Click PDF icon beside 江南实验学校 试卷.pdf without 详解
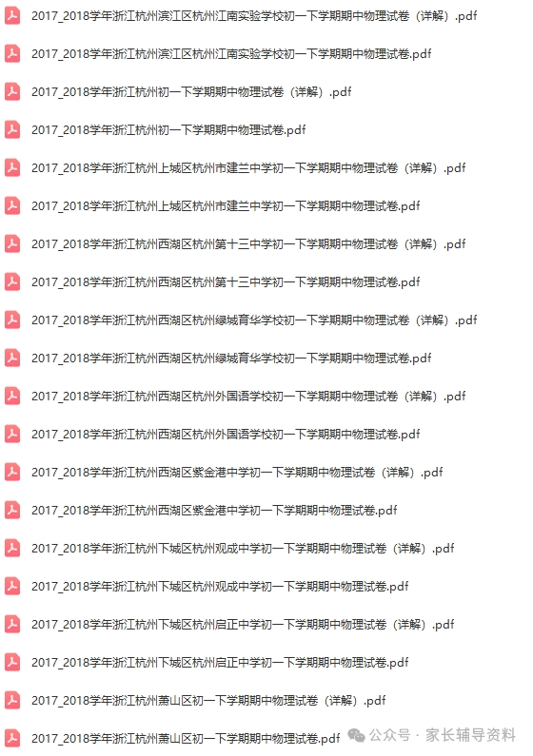This screenshot has height=756, width=533. click(12, 53)
